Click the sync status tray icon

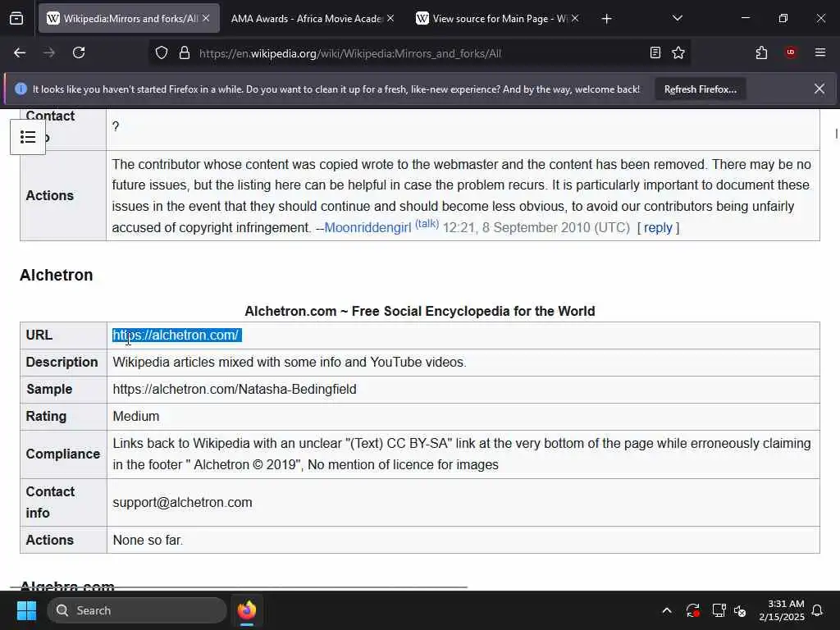[x=692, y=610]
